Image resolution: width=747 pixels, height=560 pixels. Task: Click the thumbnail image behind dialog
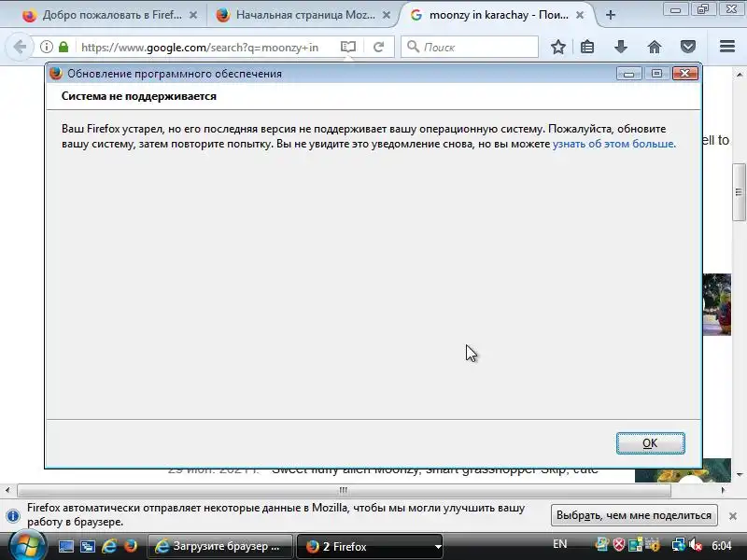(716, 304)
